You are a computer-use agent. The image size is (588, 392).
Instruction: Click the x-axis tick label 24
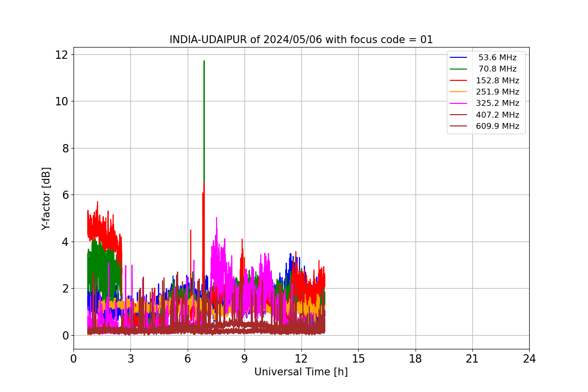(x=529, y=359)
